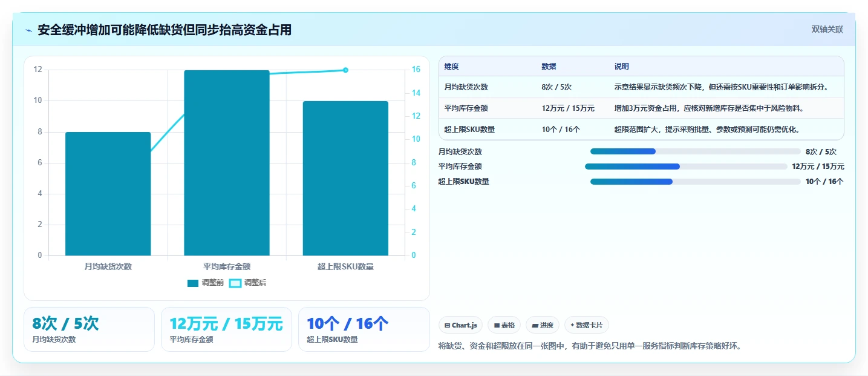Click the 10个 / 16个 data card
The width and height of the screenshot is (868, 376).
[364, 329]
